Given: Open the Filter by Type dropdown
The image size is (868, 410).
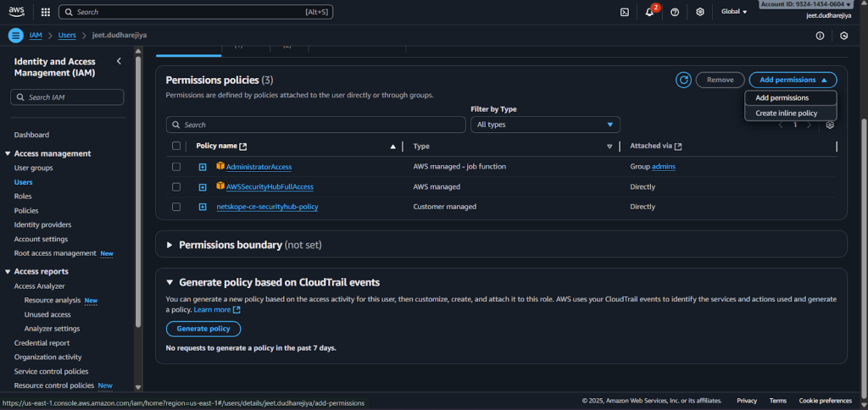Looking at the screenshot, I should (x=545, y=125).
